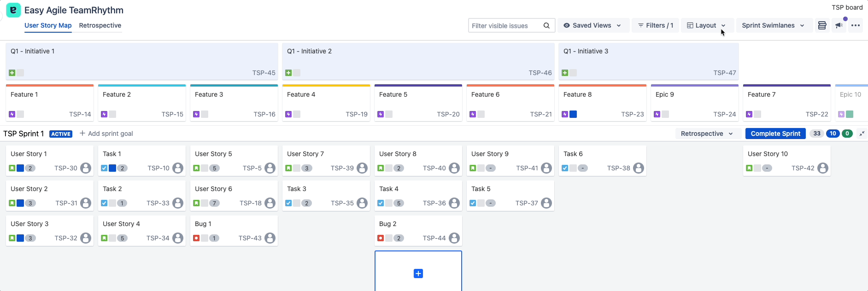The width and height of the screenshot is (868, 291).
Task: Expand the Saved Views dropdown
Action: click(592, 26)
